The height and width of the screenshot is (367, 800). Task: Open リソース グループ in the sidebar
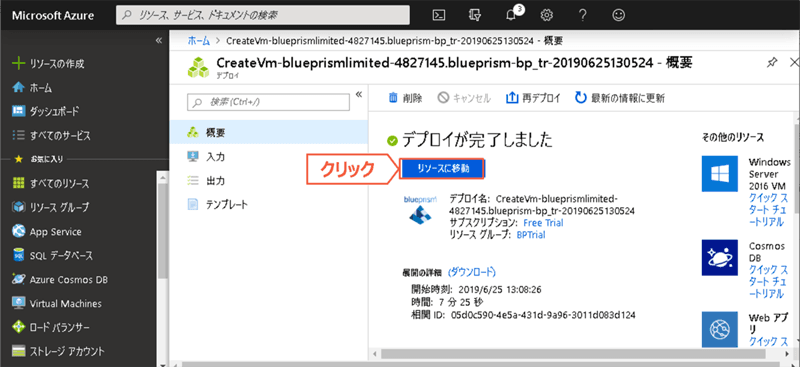click(51, 207)
